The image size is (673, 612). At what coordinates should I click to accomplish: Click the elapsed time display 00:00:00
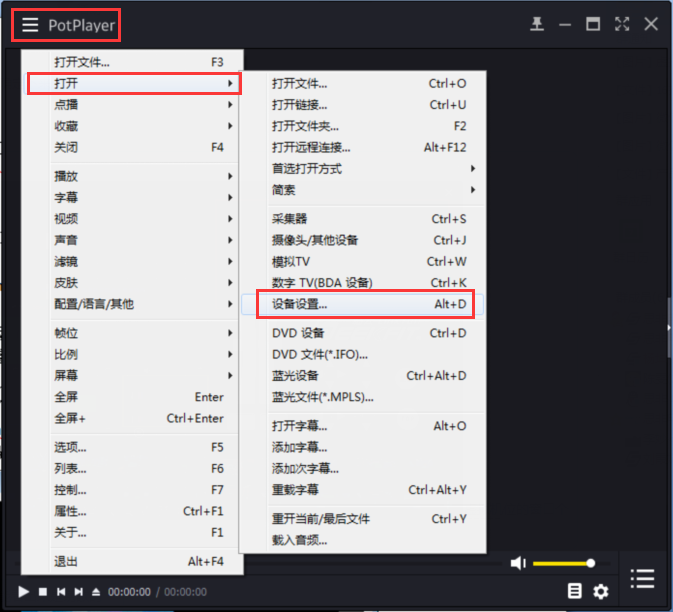129,592
